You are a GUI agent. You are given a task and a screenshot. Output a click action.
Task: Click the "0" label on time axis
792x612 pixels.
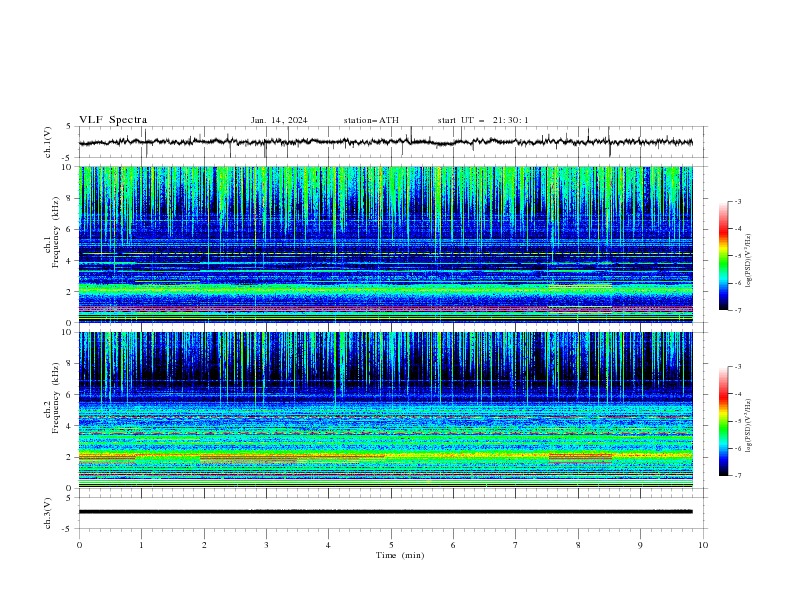(x=79, y=545)
